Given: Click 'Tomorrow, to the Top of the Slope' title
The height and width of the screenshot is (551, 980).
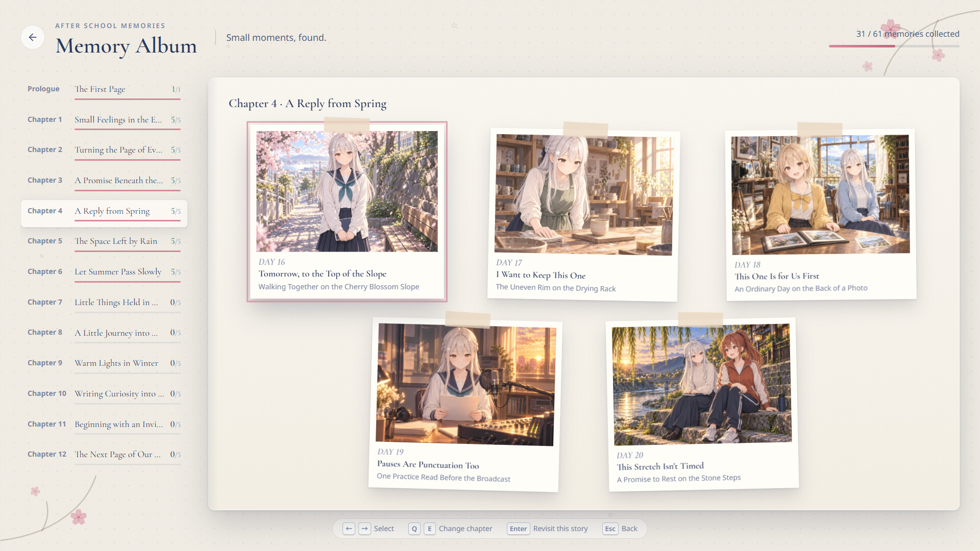Looking at the screenshot, I should click(323, 274).
